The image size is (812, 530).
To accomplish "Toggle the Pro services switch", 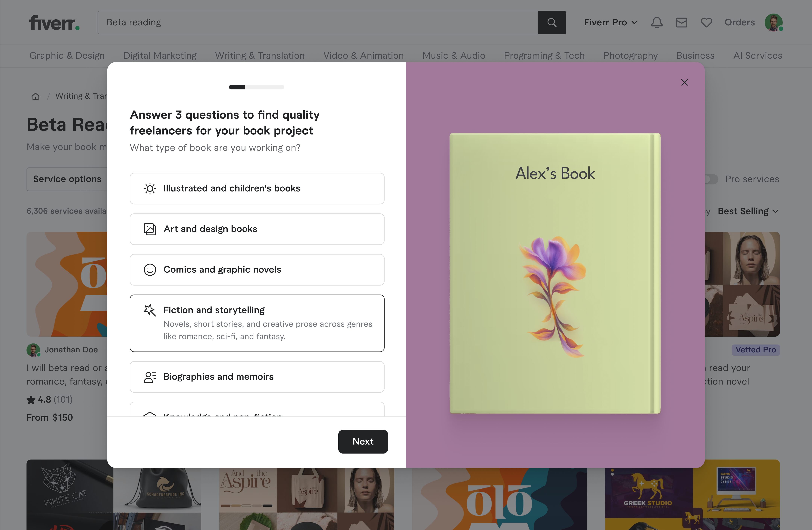I will click(711, 179).
